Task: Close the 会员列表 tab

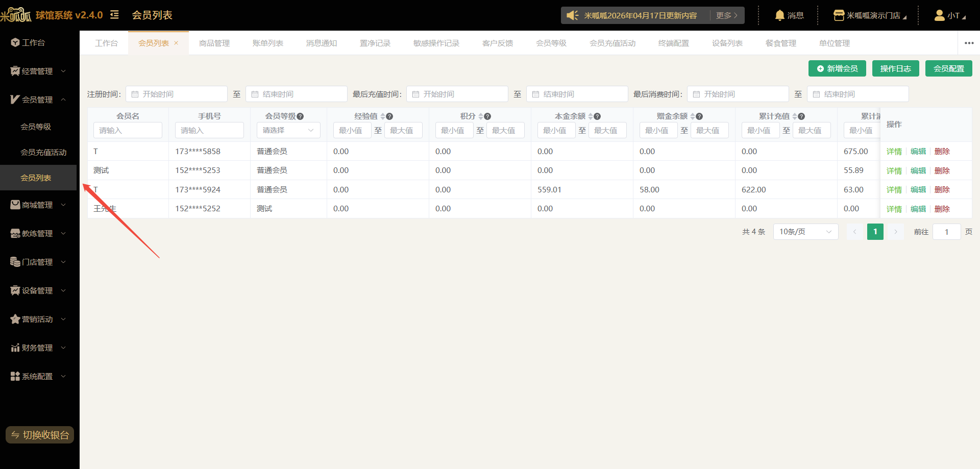Action: tap(176, 43)
